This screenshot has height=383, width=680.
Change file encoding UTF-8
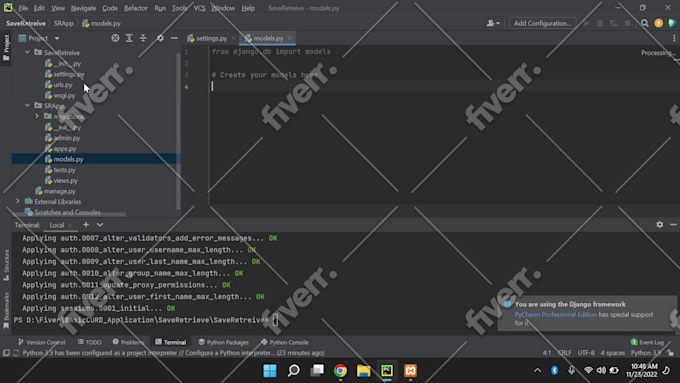click(586, 353)
